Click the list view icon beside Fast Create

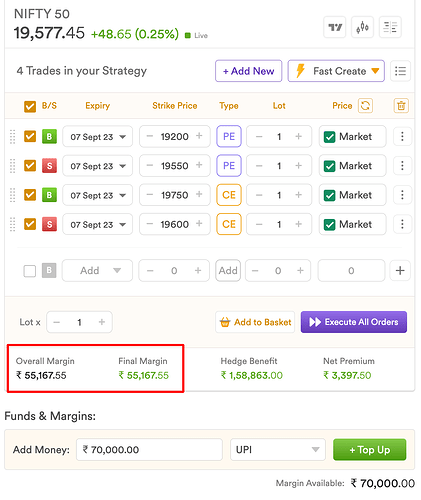[x=400, y=71]
